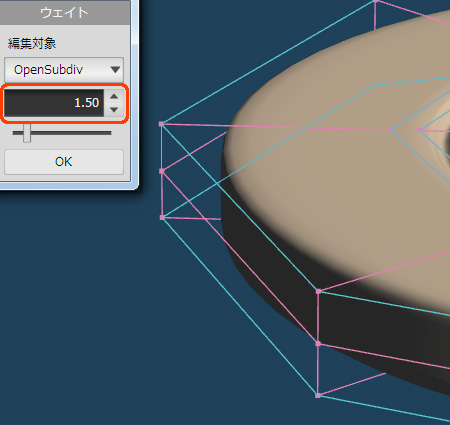450x425 pixels.
Task: Click the weight slider handle
Action: [x=27, y=133]
